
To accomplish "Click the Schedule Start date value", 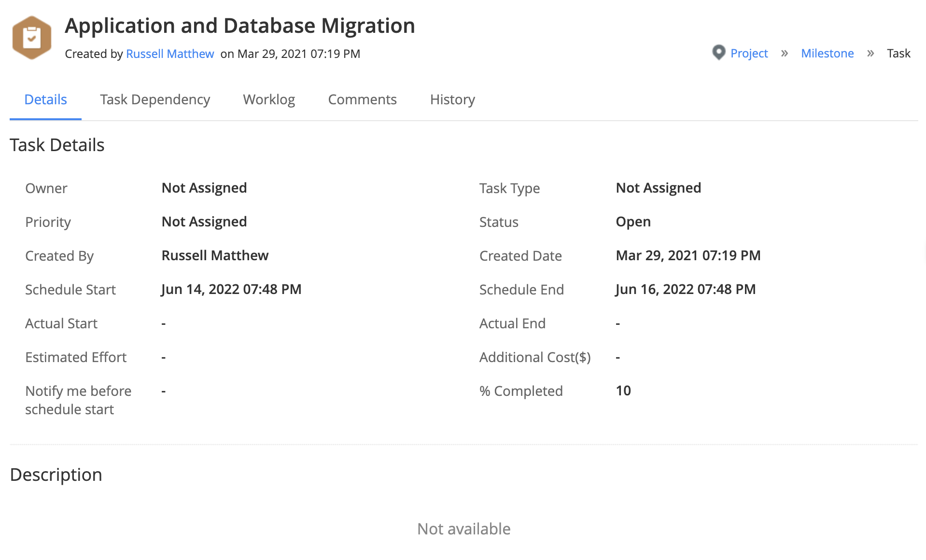I will [231, 289].
